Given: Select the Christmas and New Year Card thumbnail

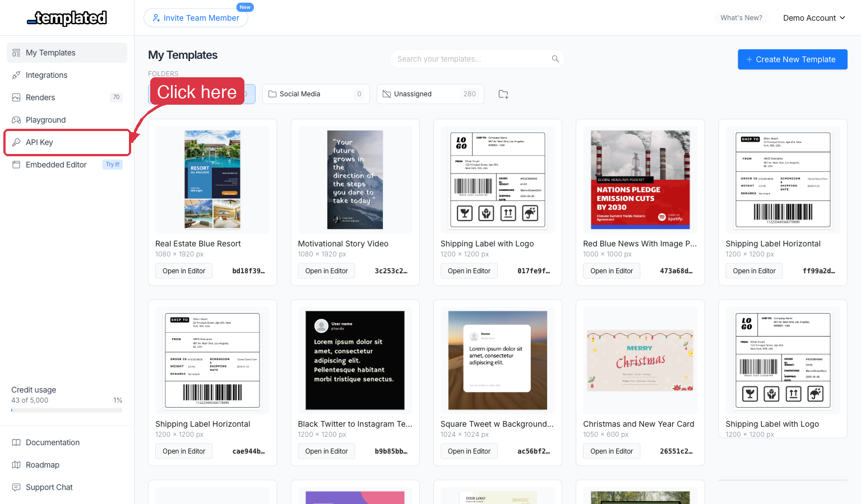Looking at the screenshot, I should (x=640, y=360).
